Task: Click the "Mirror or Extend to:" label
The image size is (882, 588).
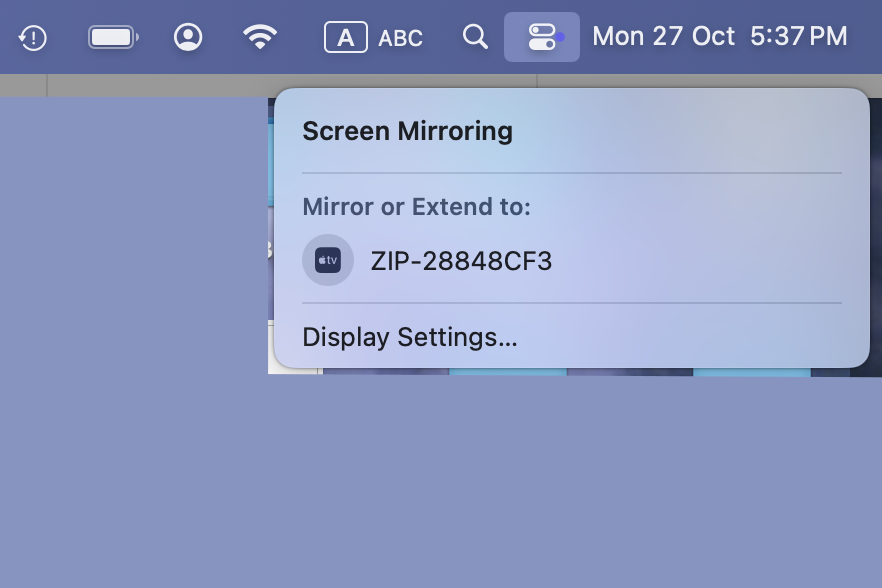Action: point(416,207)
